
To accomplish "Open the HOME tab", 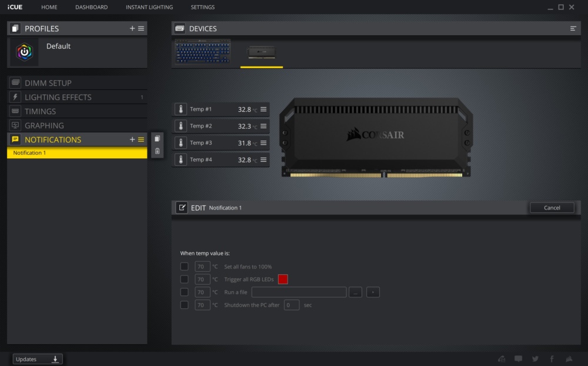I will tap(49, 7).
